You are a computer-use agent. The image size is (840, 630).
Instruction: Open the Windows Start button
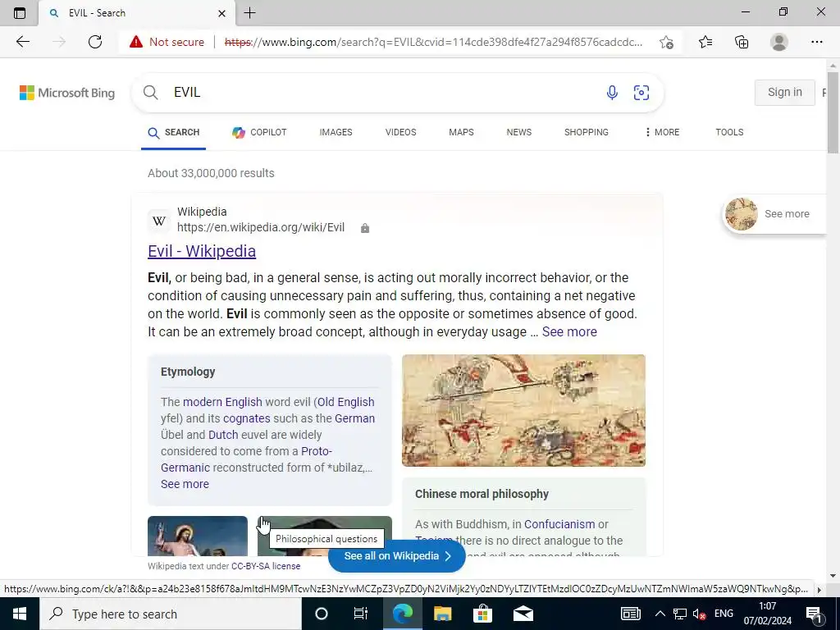(x=20, y=614)
